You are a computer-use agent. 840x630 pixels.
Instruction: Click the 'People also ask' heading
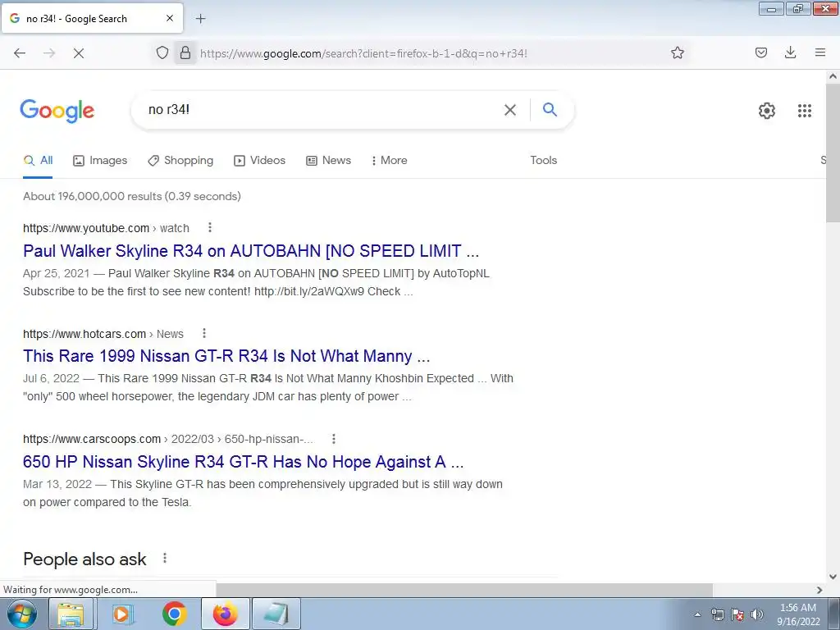coord(84,559)
